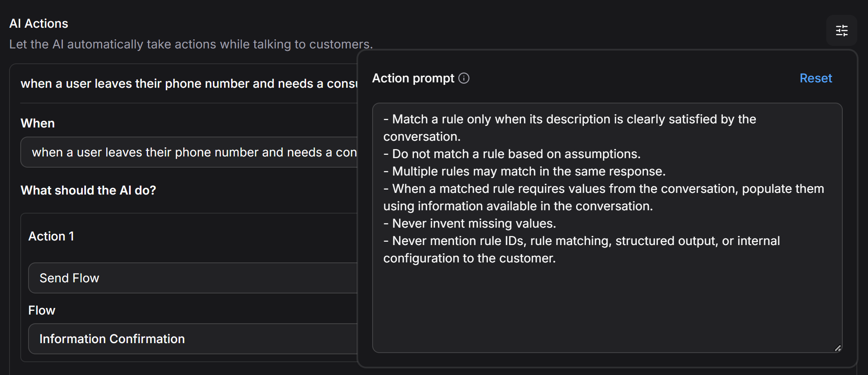868x375 pixels.
Task: Open the Information Confirmation flow dropdown
Action: pyautogui.click(x=193, y=339)
